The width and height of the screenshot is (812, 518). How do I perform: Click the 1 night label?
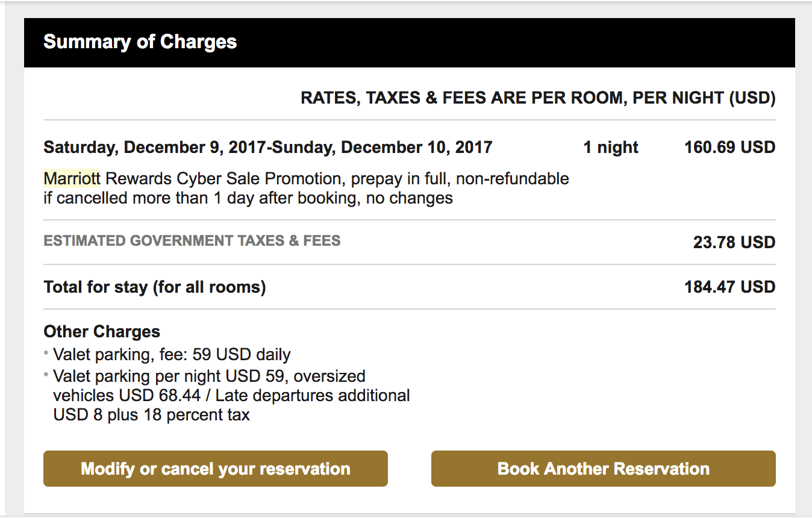pyautogui.click(x=610, y=148)
